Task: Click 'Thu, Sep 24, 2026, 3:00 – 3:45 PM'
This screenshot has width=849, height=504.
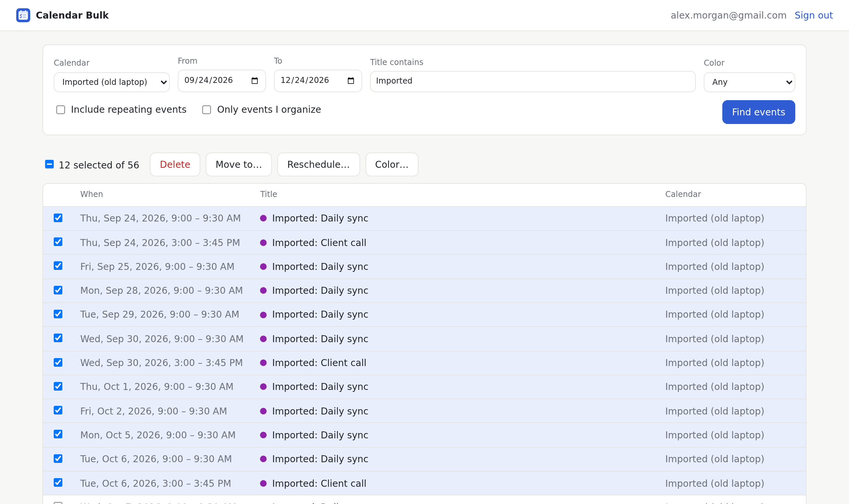Action: click(160, 243)
